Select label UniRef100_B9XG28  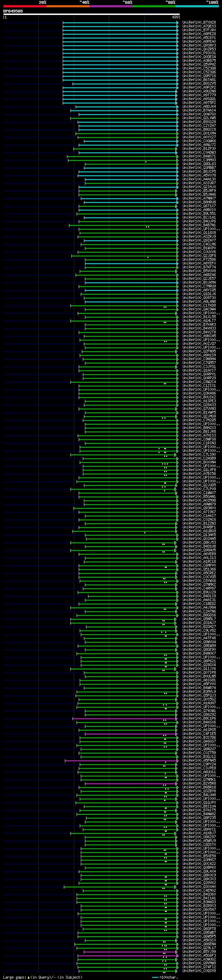click(199, 122)
